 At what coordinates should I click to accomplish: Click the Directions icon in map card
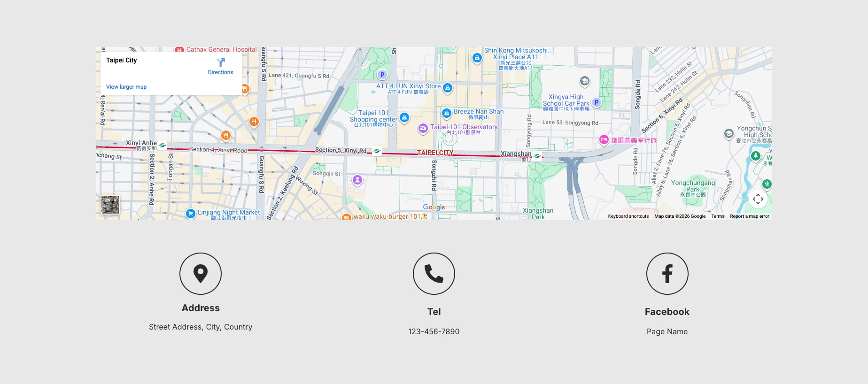(x=220, y=62)
